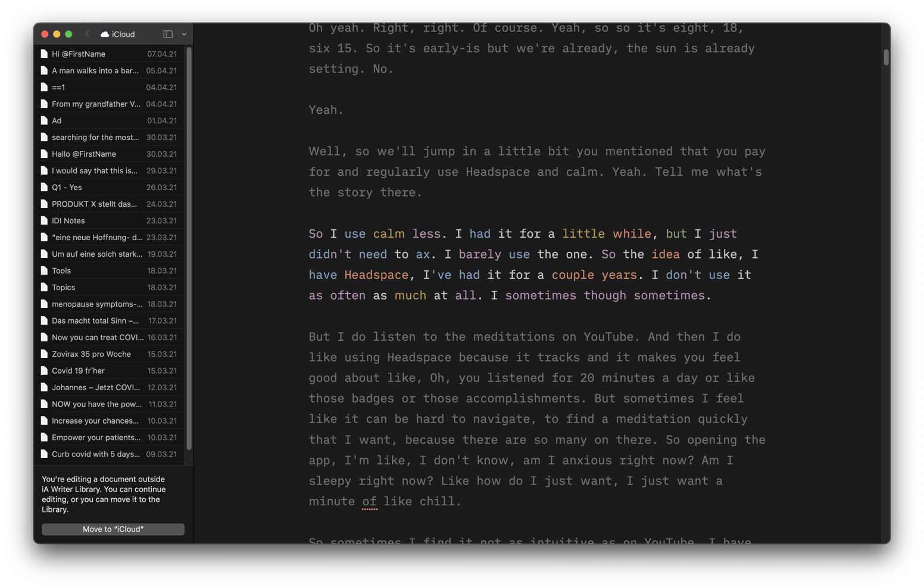
Task: Open "menopause symptoms-..." document
Action: (109, 304)
